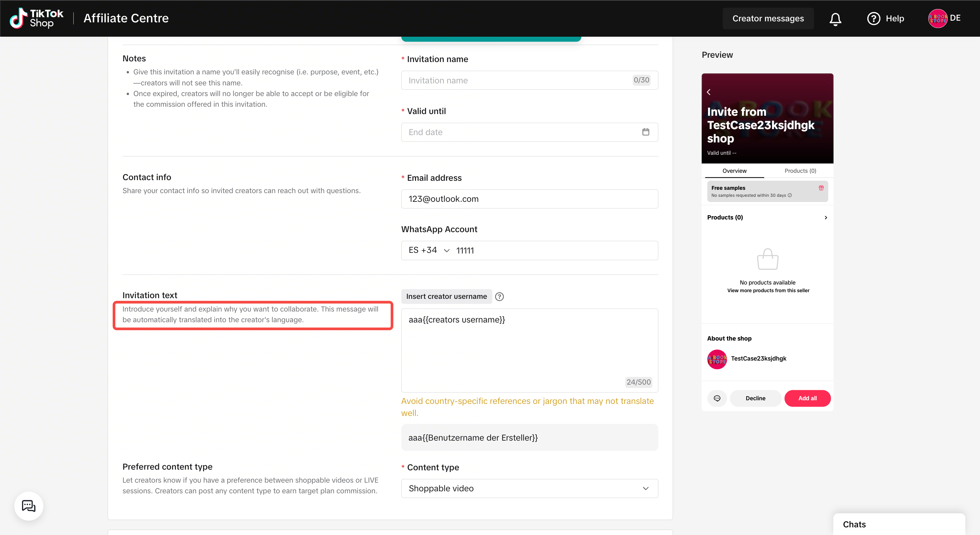Open the Chats panel
This screenshot has width=980, height=535.
point(899,524)
